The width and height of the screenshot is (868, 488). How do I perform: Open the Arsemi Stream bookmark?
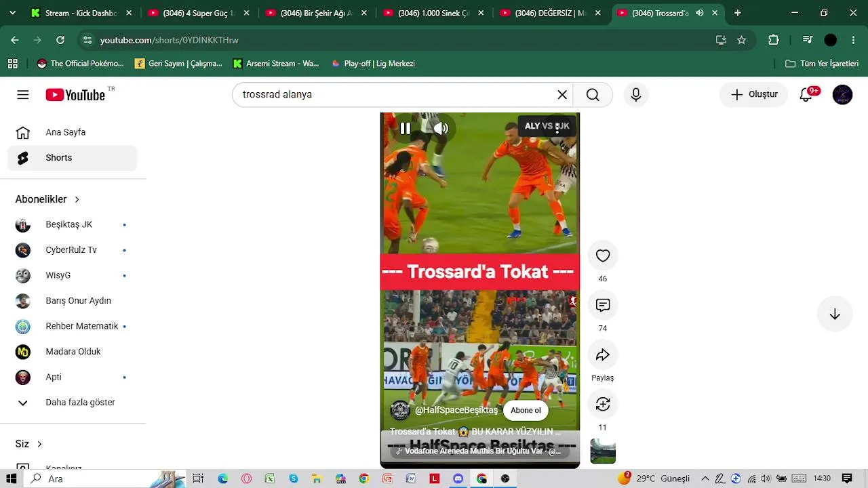click(x=276, y=64)
